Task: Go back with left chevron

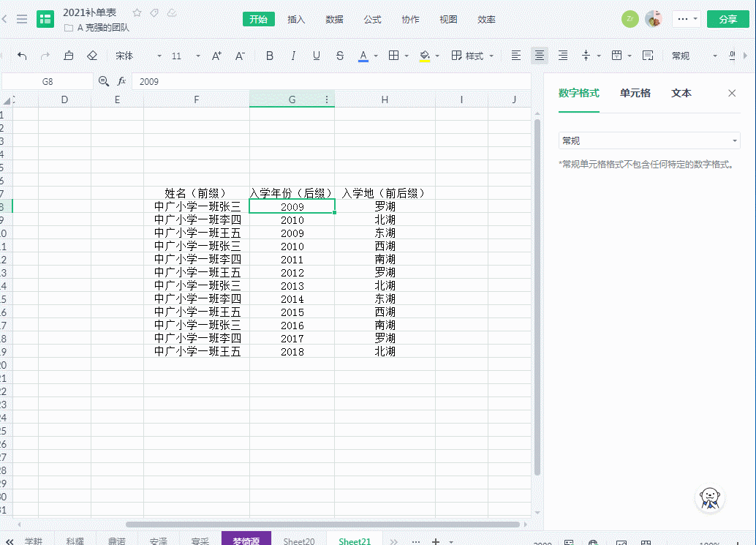Action: click(4, 19)
